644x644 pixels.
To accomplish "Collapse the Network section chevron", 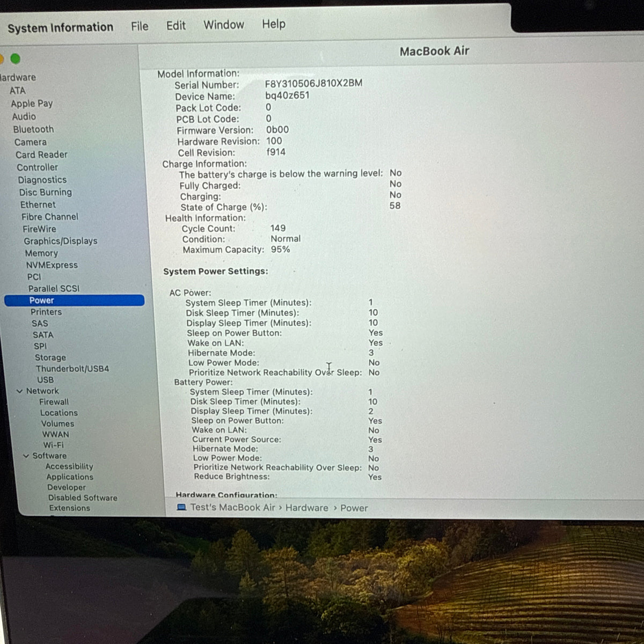I will coord(20,391).
